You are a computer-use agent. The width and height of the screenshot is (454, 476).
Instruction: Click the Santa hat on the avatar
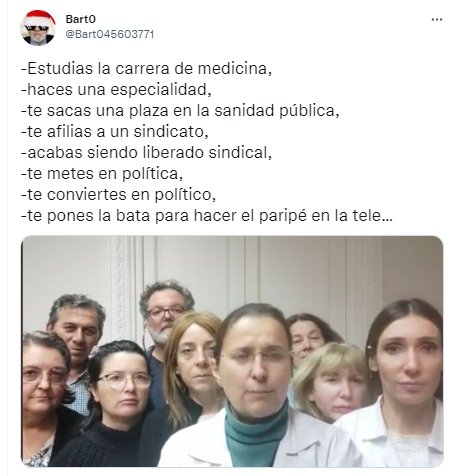[40, 17]
